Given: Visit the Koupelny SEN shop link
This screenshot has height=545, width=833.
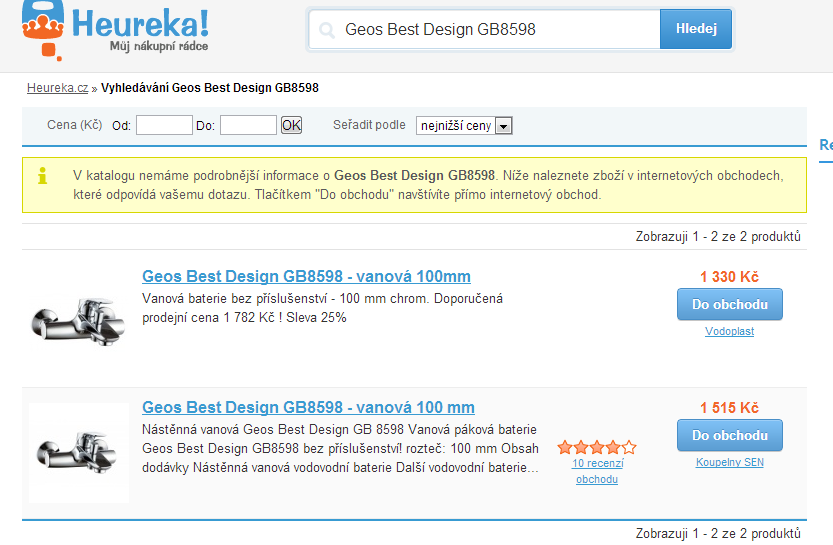Looking at the screenshot, I should tap(729, 462).
